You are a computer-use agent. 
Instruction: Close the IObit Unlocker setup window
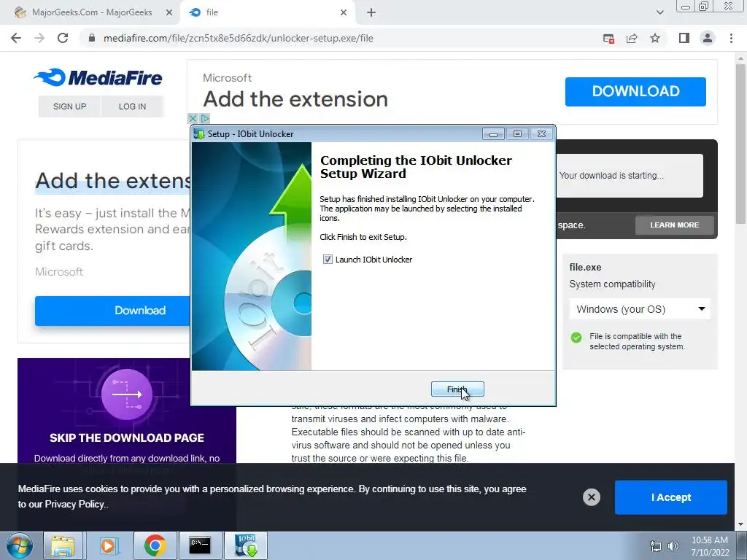click(542, 134)
